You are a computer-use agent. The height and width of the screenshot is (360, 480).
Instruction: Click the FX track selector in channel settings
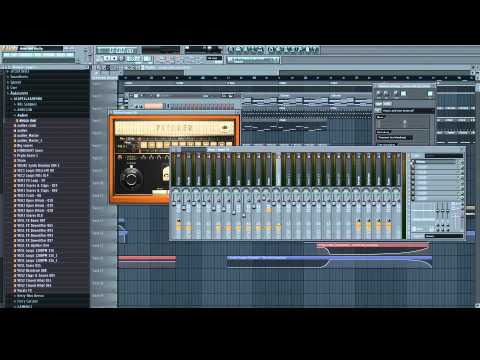point(430,94)
